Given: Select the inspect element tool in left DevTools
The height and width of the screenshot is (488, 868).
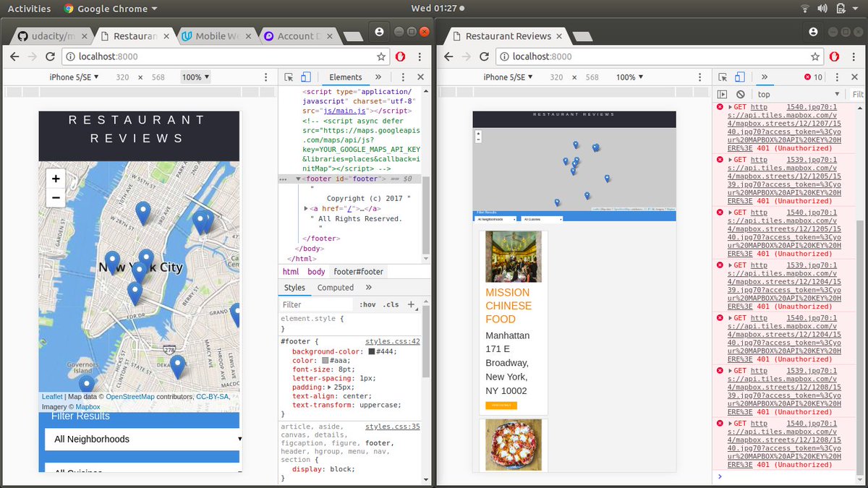Looking at the screenshot, I should point(289,77).
